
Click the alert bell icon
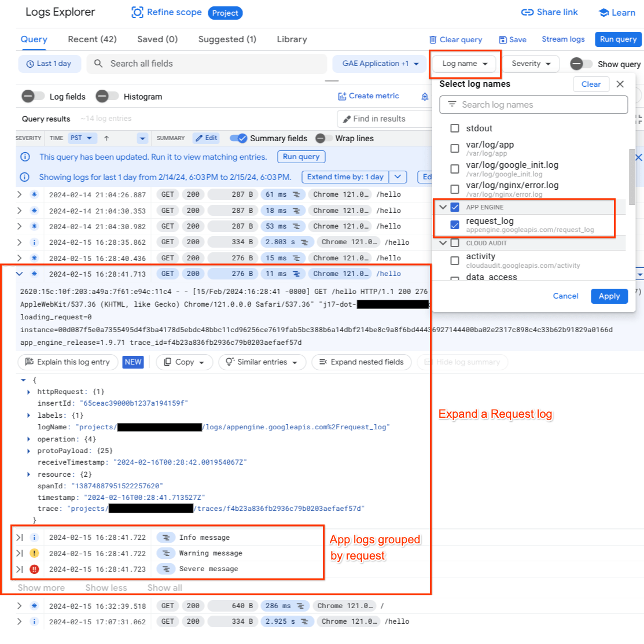coord(425,96)
